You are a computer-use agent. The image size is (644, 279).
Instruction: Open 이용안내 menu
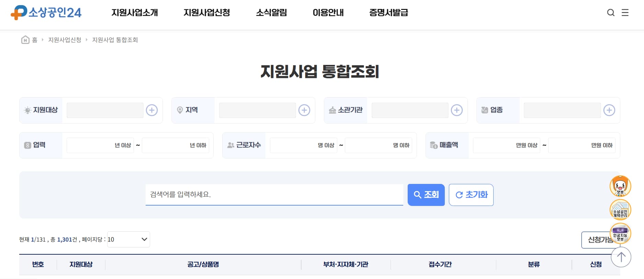(x=328, y=13)
